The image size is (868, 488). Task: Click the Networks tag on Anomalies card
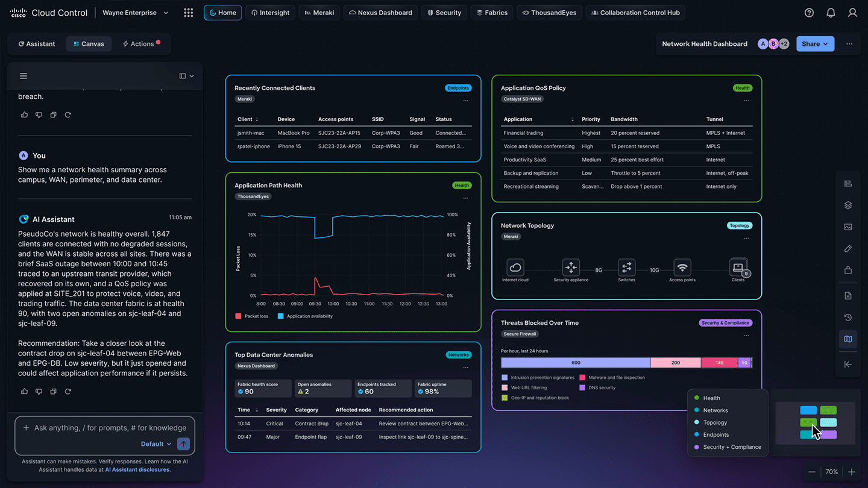click(x=458, y=355)
